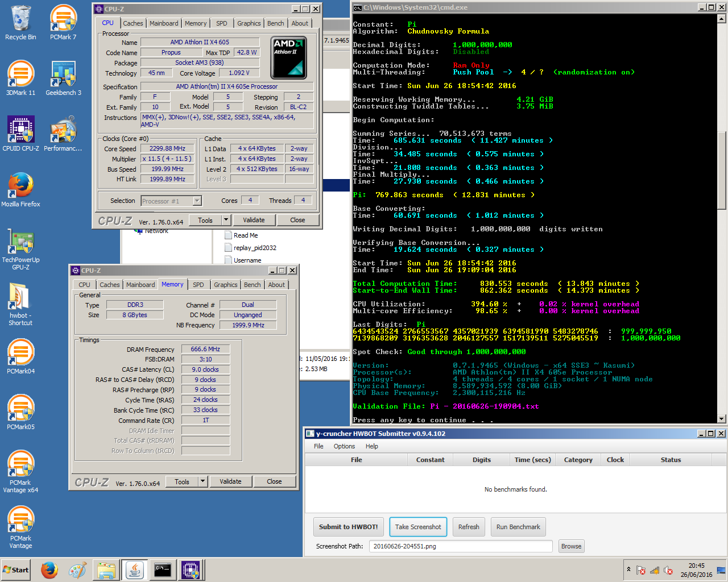This screenshot has width=728, height=582.
Task: Open Tools dropdown arrow in top CPU-Z
Action: click(x=226, y=220)
